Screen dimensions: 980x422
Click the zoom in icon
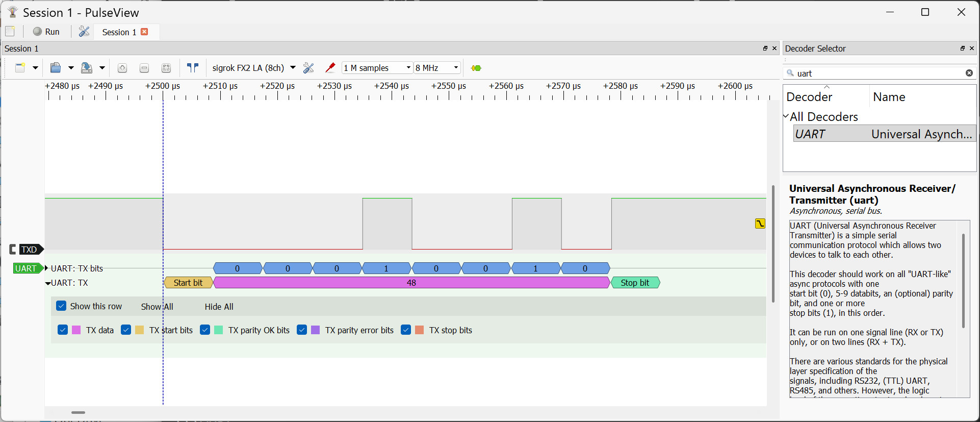122,68
